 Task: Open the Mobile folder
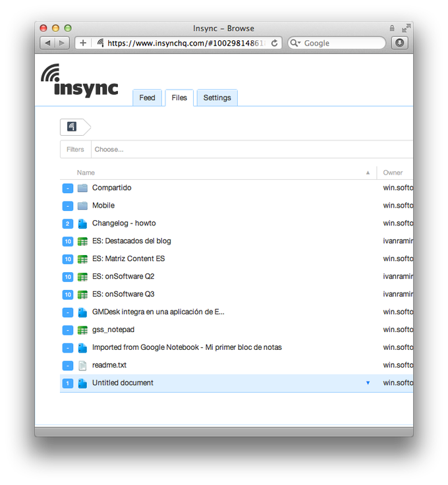click(x=103, y=206)
